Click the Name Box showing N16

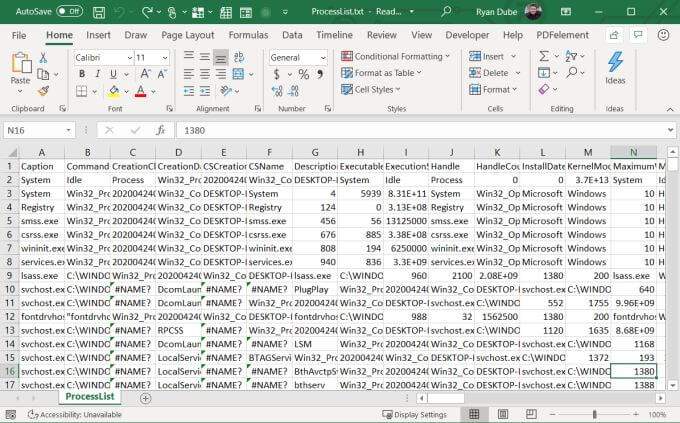tap(40, 130)
